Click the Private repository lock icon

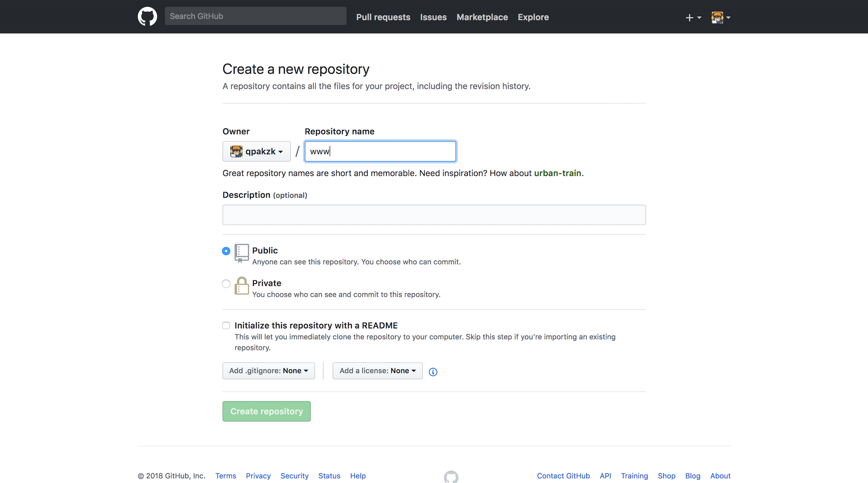click(242, 286)
